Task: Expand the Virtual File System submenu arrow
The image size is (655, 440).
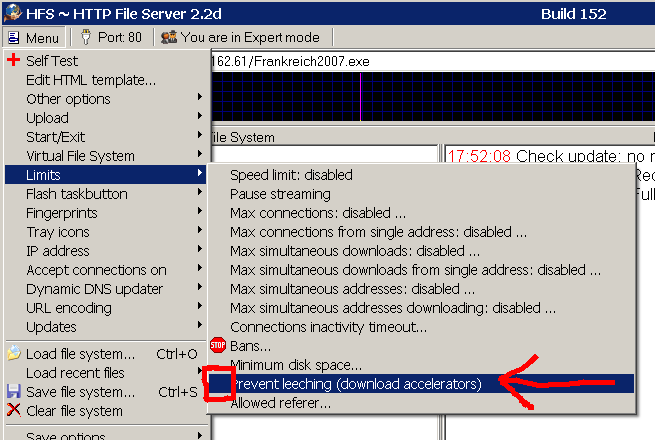Action: point(200,154)
